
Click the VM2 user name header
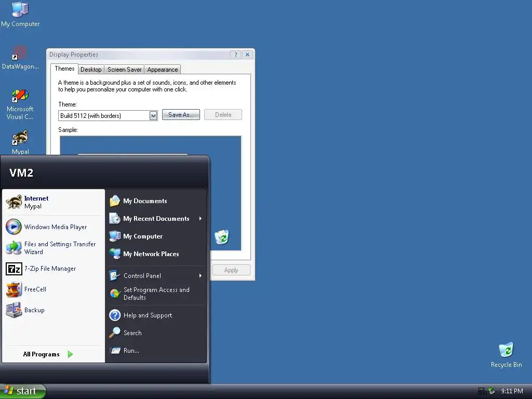[x=21, y=172]
